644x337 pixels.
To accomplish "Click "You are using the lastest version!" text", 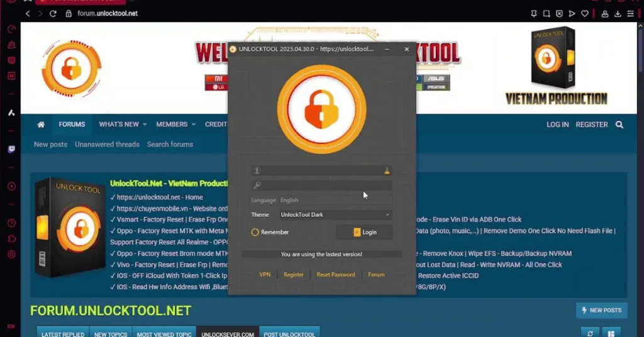I will 321,255.
